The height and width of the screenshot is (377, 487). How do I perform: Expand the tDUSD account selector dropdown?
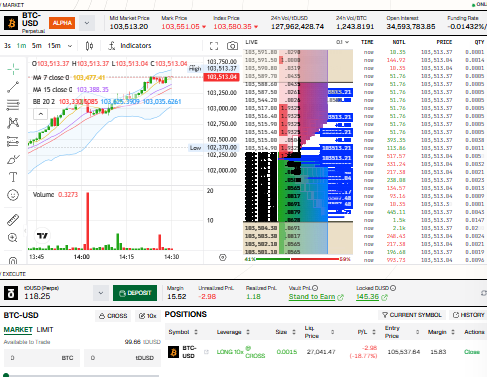[101, 293]
